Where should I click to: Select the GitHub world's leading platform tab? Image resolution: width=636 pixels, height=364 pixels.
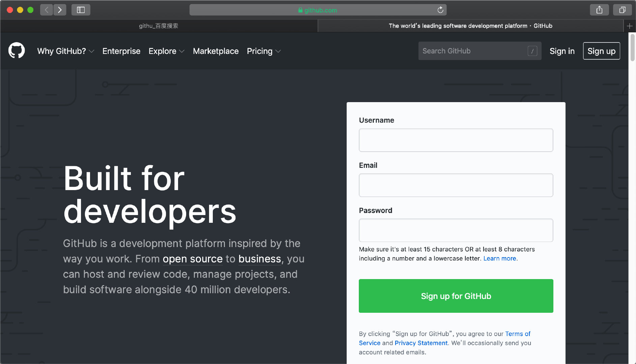tap(470, 26)
